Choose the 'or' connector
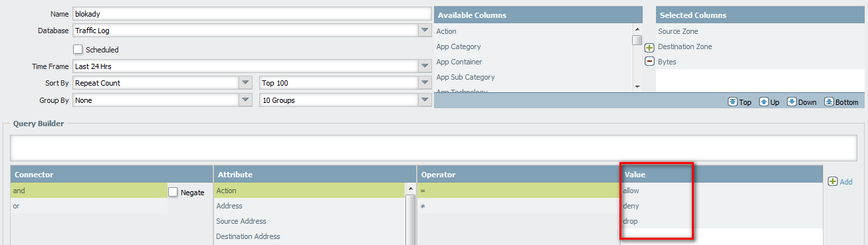 (88, 206)
